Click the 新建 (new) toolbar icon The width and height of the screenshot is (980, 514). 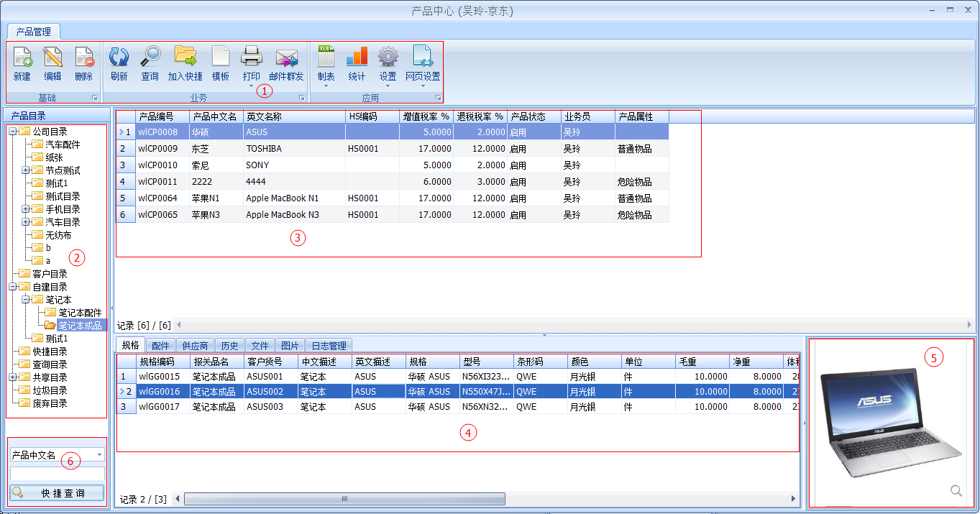[x=22, y=58]
